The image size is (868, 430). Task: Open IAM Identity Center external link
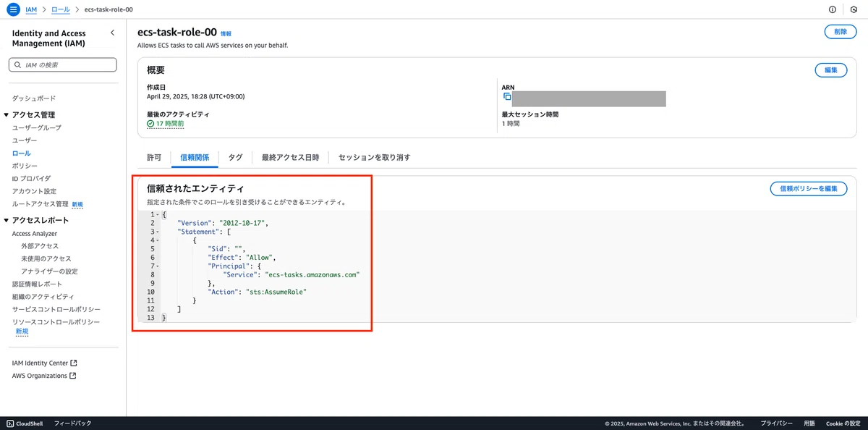click(x=44, y=363)
